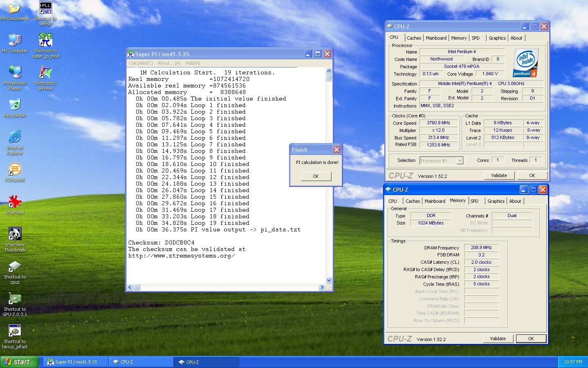Minimize the Super PI window
This screenshot has width=588, height=368.
(x=308, y=54)
